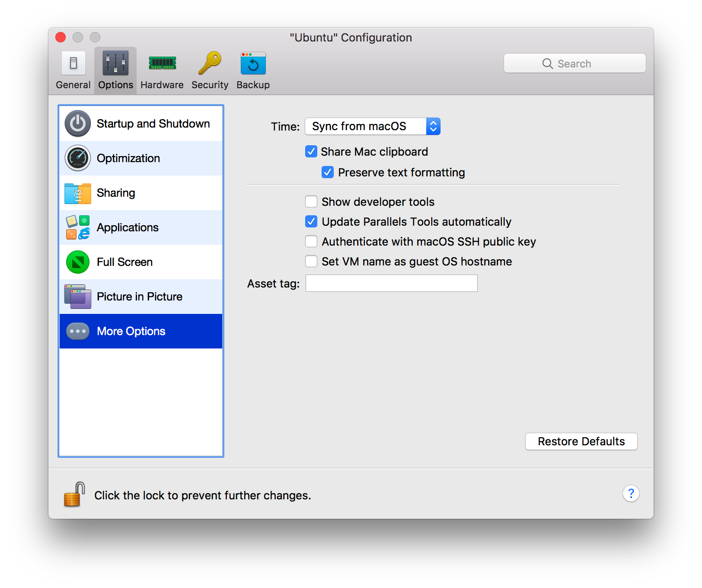Click the green Full Screen icon
Screen dimensions: 702x588
coord(78,262)
